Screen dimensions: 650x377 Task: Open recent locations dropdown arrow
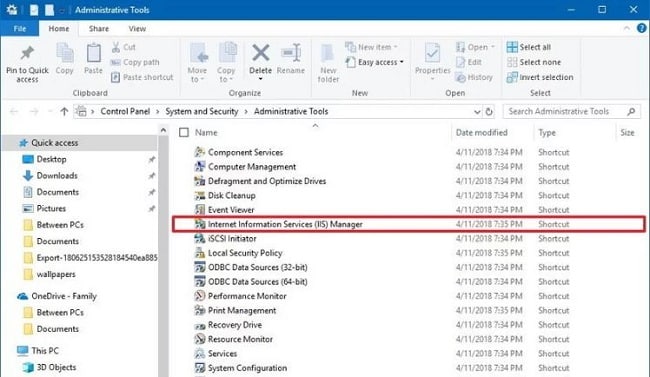[50, 111]
